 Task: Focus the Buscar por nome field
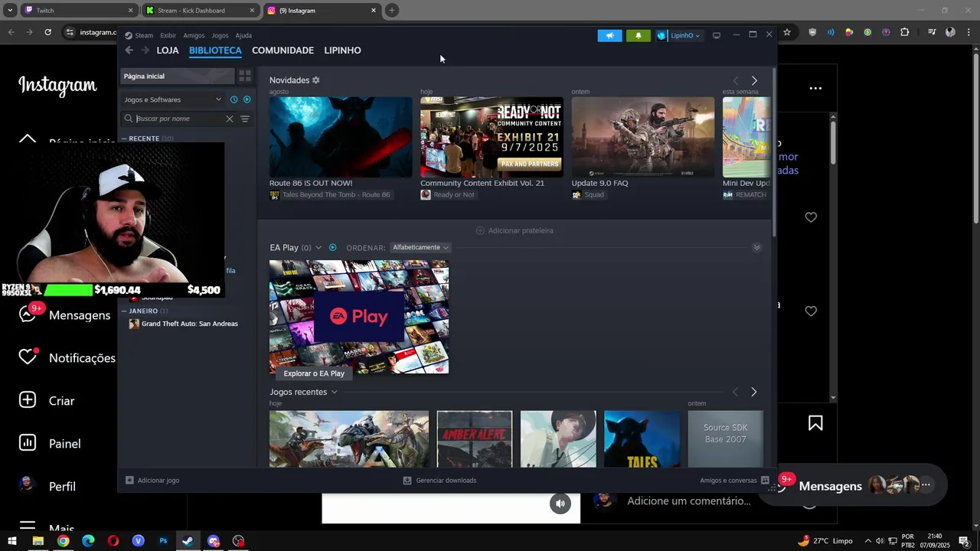pyautogui.click(x=179, y=119)
